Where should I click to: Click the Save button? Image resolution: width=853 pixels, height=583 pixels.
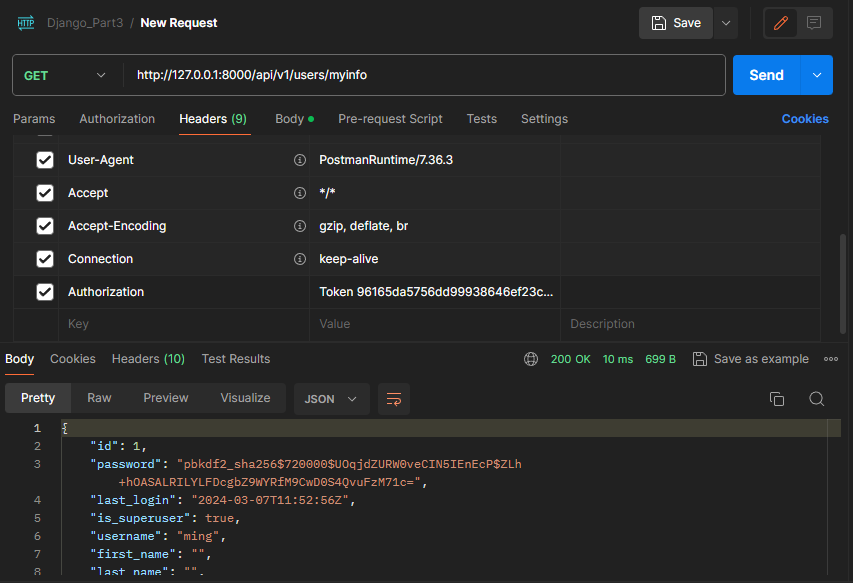click(676, 23)
